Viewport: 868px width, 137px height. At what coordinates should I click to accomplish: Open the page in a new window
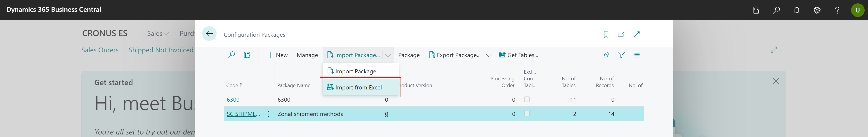coord(621,34)
